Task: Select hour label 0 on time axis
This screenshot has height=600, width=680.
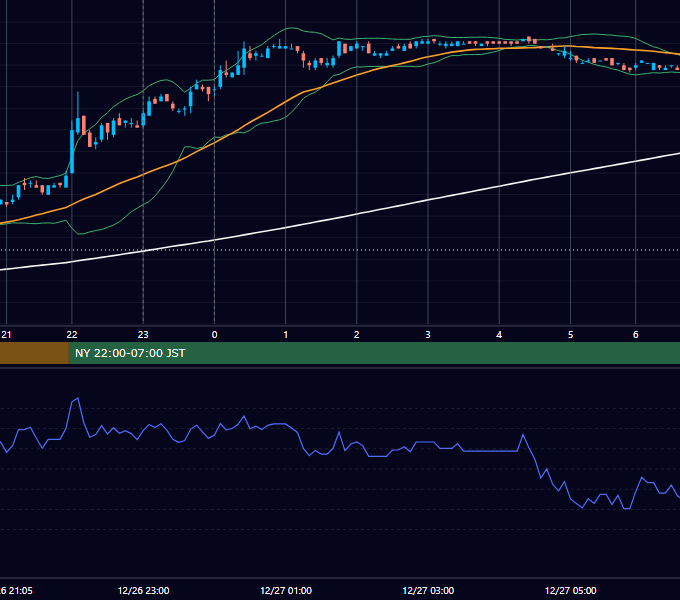Action: pos(214,335)
